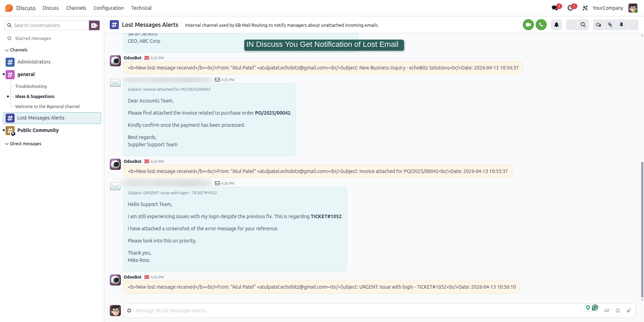This screenshot has height=322, width=644.
Task: Click the channel description text in header
Action: coord(282,25)
